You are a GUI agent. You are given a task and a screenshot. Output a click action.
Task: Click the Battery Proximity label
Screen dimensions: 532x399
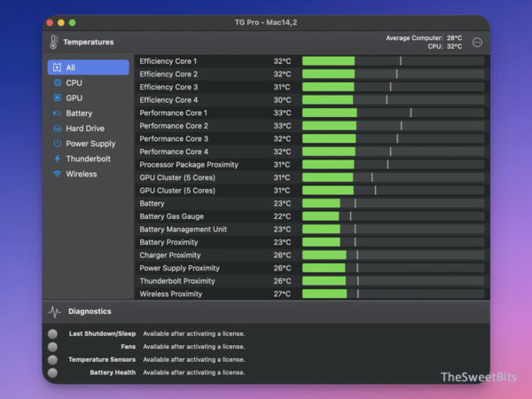pos(168,242)
